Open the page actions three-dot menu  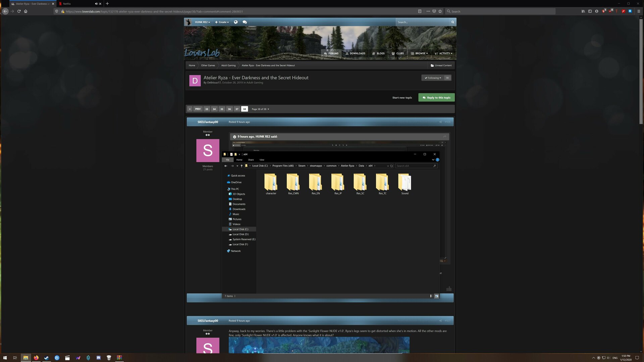click(x=428, y=11)
